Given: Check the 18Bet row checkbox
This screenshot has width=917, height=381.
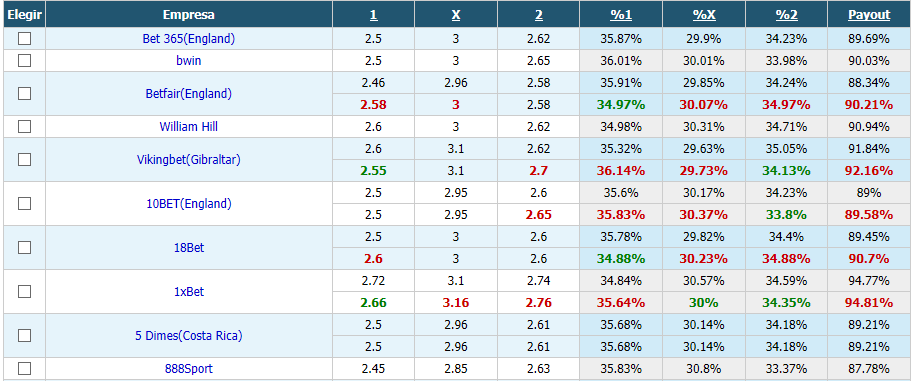Looking at the screenshot, I should [24, 248].
